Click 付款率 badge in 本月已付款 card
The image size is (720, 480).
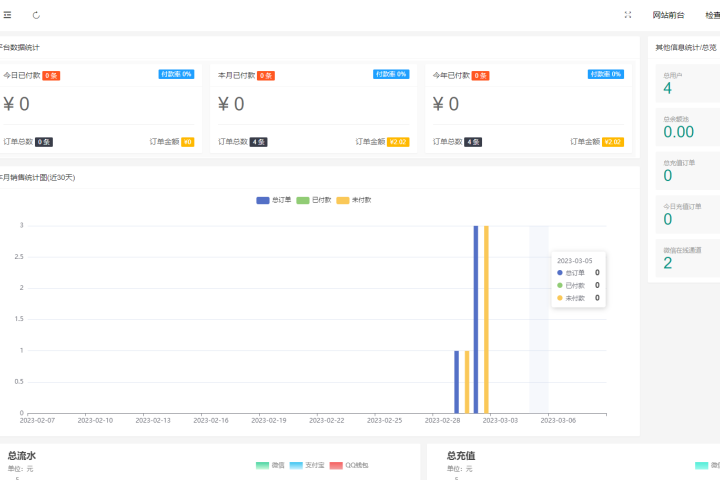390,74
